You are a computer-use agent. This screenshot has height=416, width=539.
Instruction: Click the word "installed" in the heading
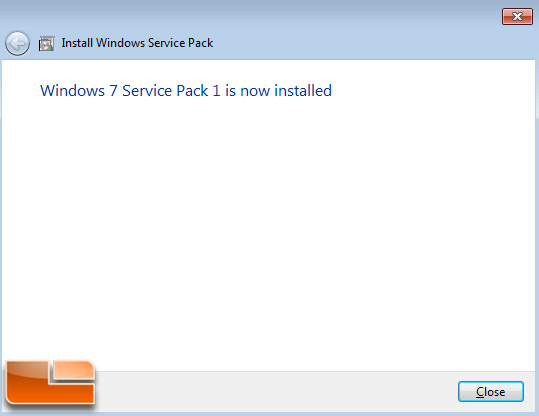click(303, 91)
